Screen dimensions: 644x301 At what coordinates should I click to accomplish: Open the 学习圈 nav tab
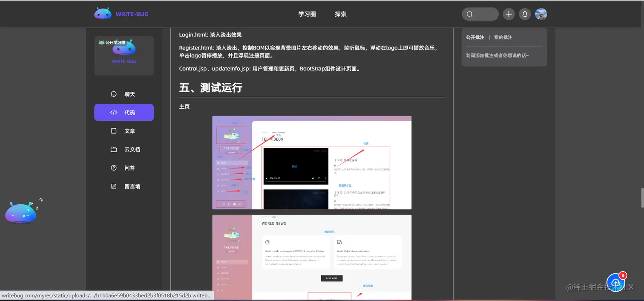click(307, 14)
